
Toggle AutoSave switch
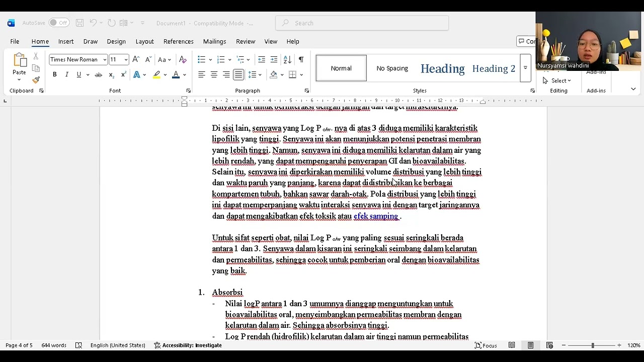(59, 23)
